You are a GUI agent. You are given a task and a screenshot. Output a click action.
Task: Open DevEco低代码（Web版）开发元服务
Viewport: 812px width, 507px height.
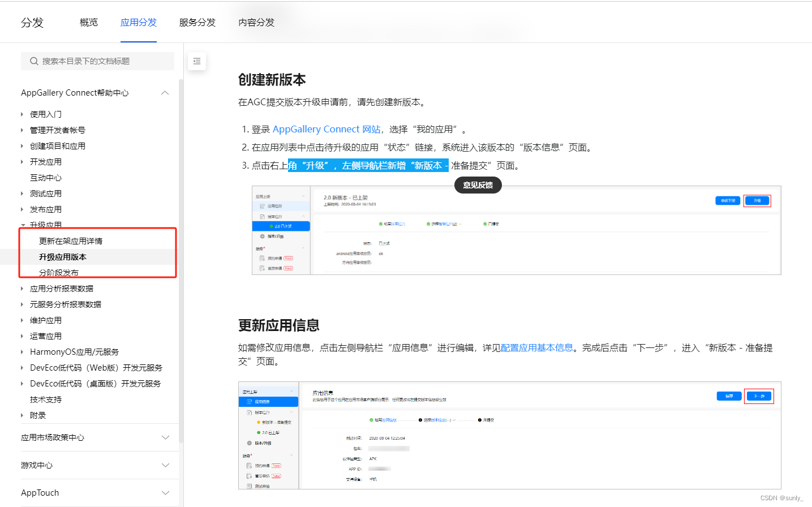(x=96, y=368)
